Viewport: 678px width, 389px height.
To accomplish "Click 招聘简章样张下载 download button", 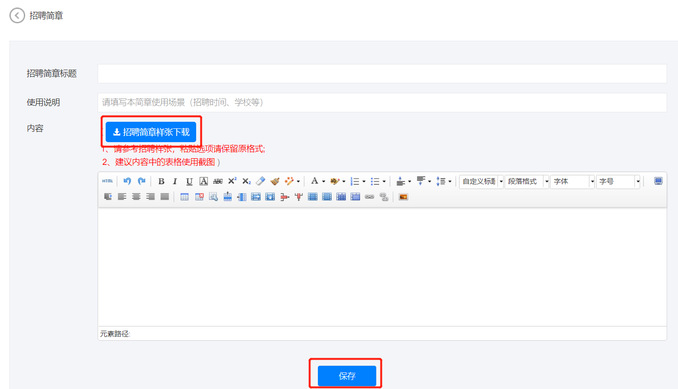I will (x=151, y=132).
